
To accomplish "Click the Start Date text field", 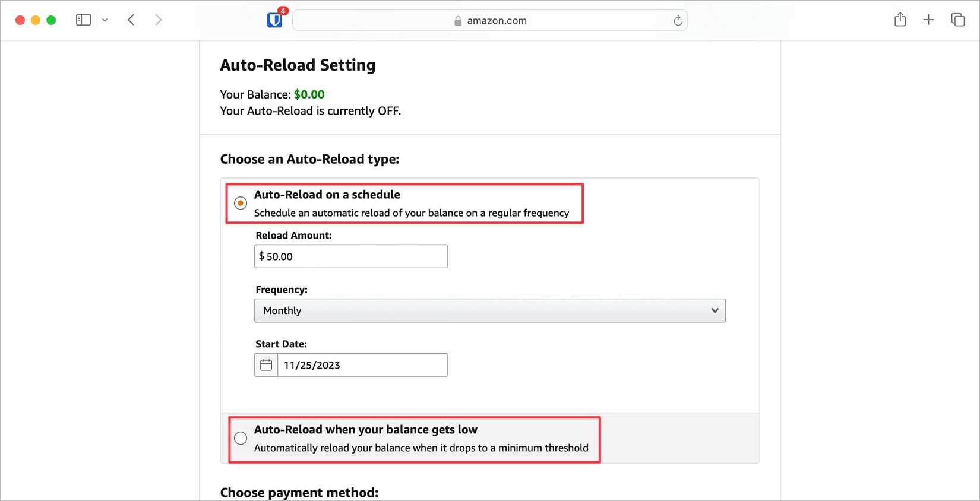I will coord(362,365).
